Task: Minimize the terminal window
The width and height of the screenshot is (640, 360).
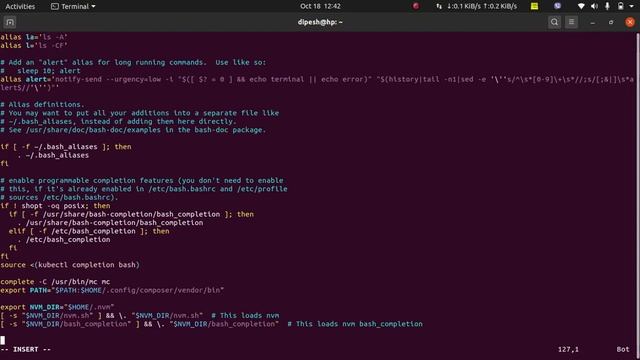Action: click(592, 22)
